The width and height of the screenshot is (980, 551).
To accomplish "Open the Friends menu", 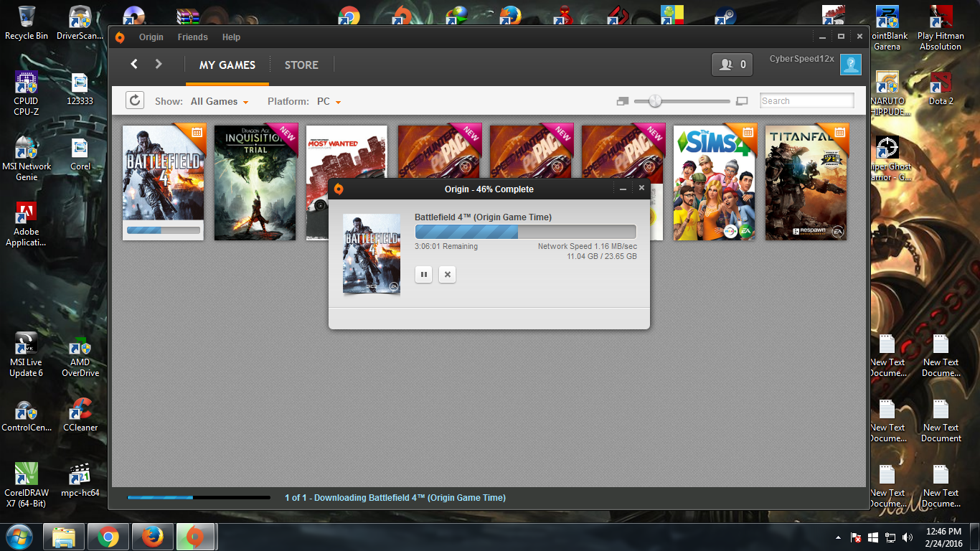I will pyautogui.click(x=193, y=37).
